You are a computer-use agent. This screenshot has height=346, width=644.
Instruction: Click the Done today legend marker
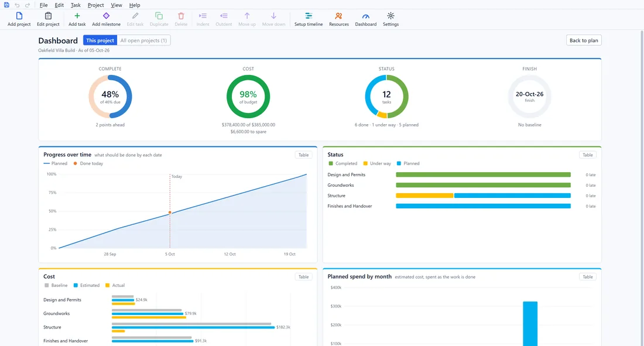pyautogui.click(x=75, y=163)
